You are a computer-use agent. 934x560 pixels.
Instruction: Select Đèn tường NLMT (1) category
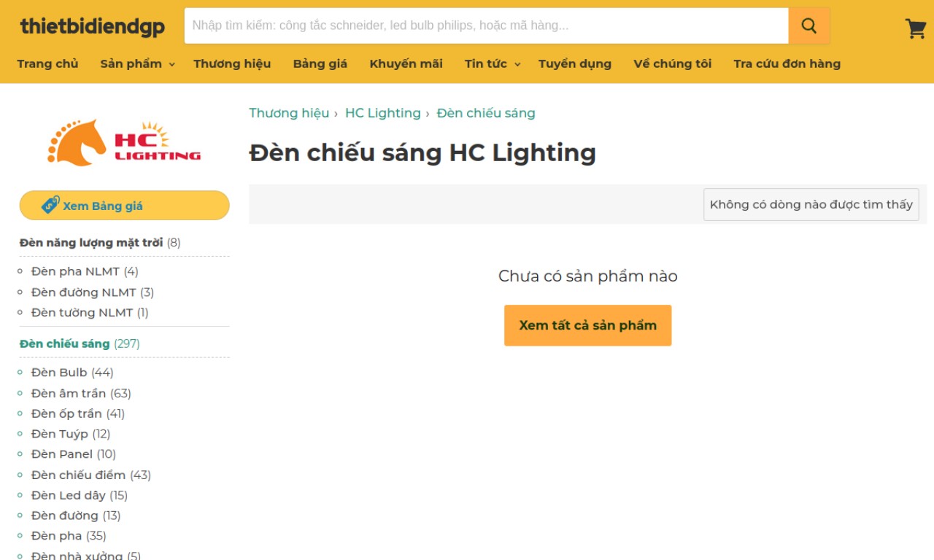[x=90, y=313]
